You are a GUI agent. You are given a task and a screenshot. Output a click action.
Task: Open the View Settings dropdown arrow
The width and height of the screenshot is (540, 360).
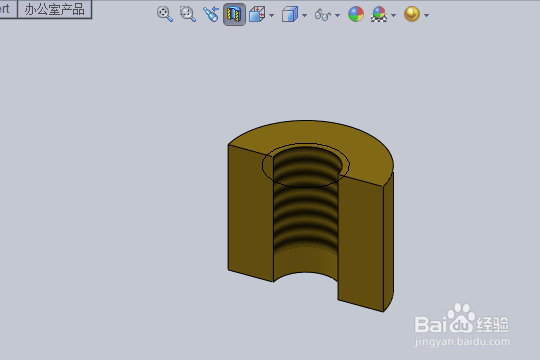(427, 15)
